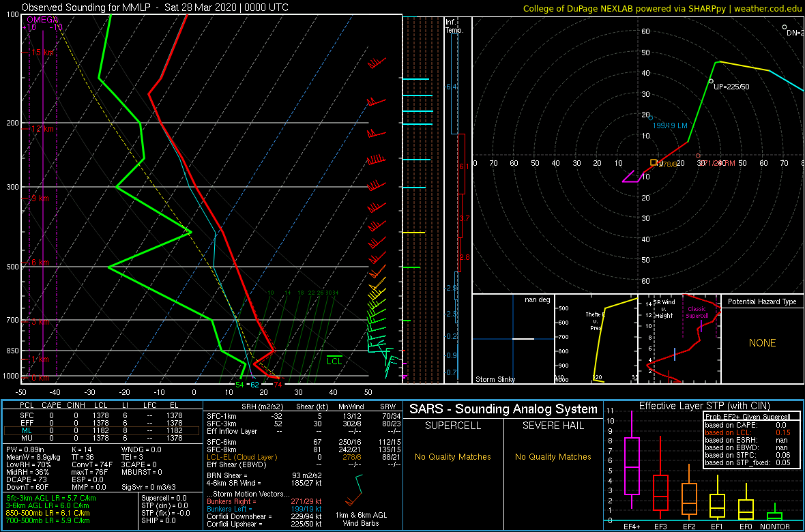The width and height of the screenshot is (805, 532).
Task: Click the SHIP = 0.0 value
Action: click(160, 520)
